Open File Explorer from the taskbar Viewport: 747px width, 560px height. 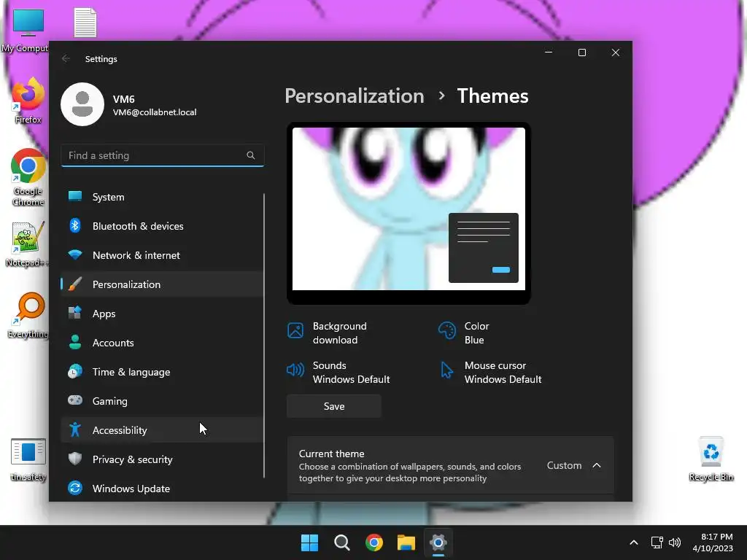(406, 542)
